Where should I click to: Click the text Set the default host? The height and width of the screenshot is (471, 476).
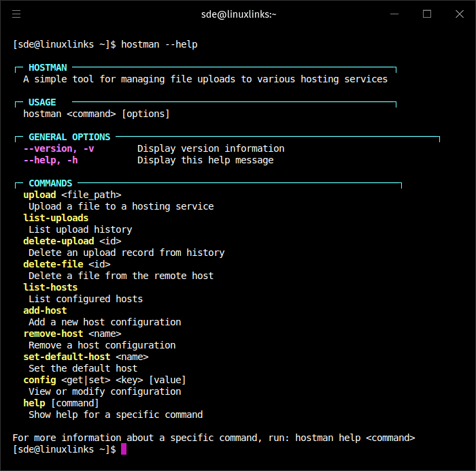pos(83,368)
